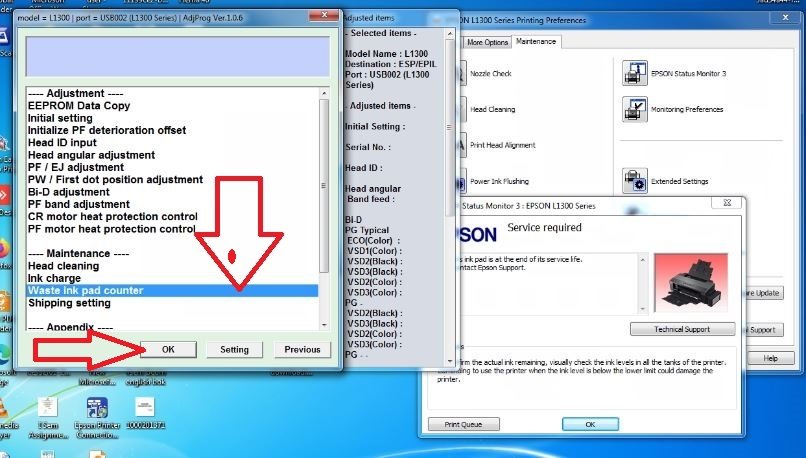Select 'PW / First dot position adjustment'

115,180
